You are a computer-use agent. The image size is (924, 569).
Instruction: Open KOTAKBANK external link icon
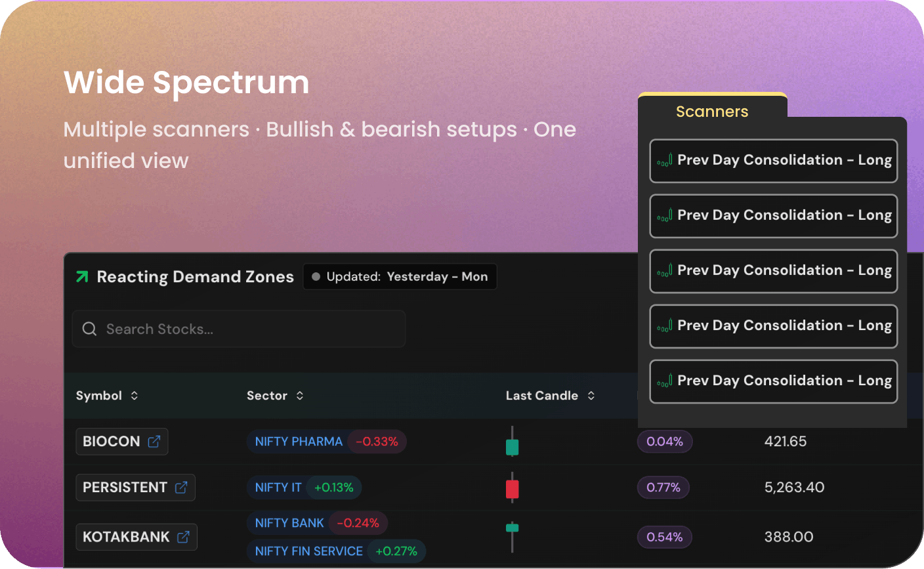(x=183, y=537)
